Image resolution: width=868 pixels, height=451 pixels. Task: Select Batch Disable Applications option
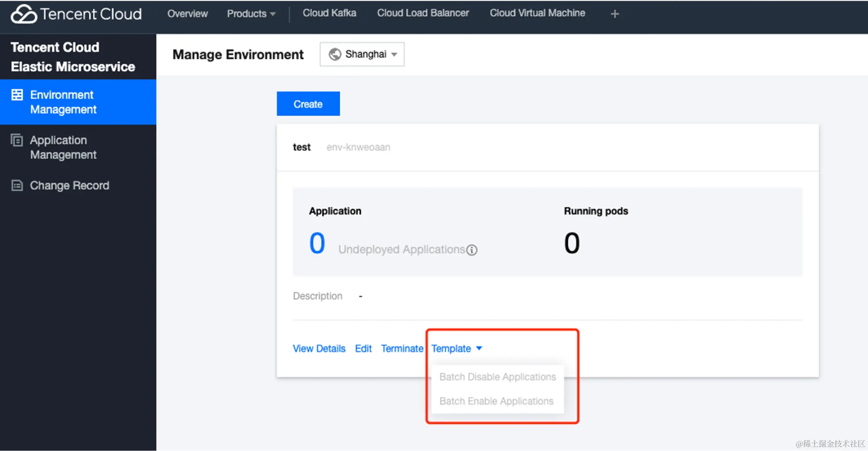(497, 377)
